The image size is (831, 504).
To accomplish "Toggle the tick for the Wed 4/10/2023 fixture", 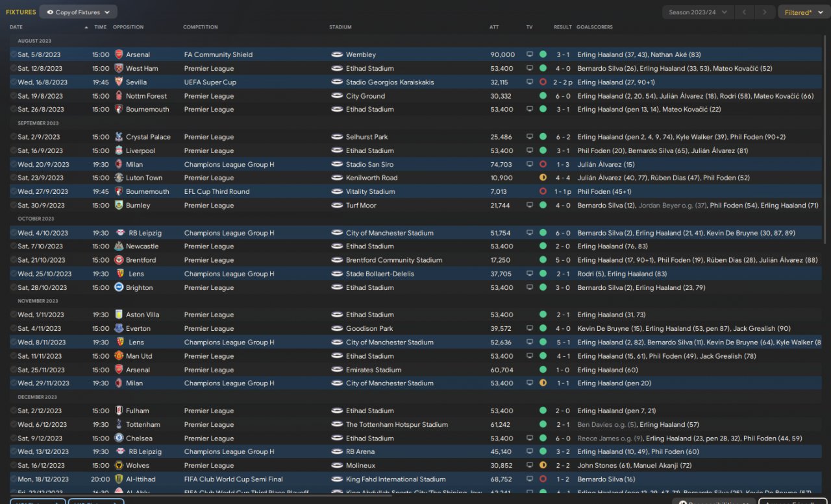I will tap(14, 233).
